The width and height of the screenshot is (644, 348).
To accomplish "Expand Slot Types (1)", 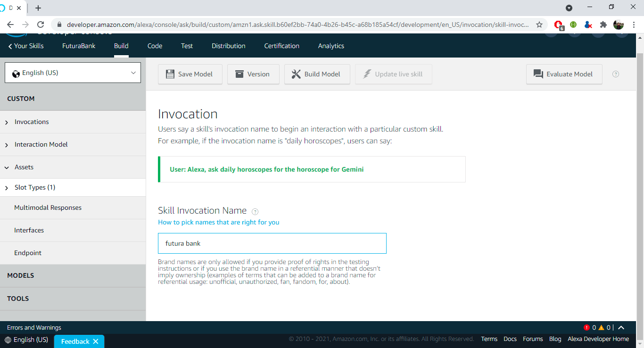I will click(x=73, y=187).
